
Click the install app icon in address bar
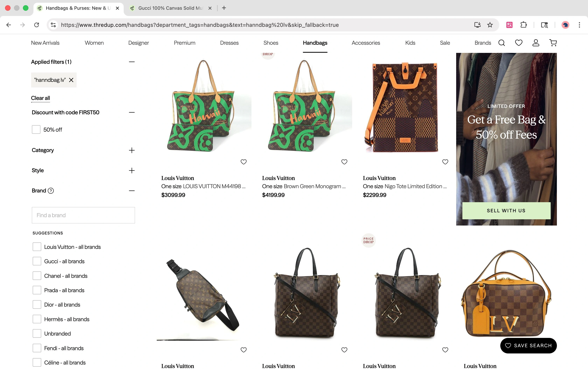477,25
